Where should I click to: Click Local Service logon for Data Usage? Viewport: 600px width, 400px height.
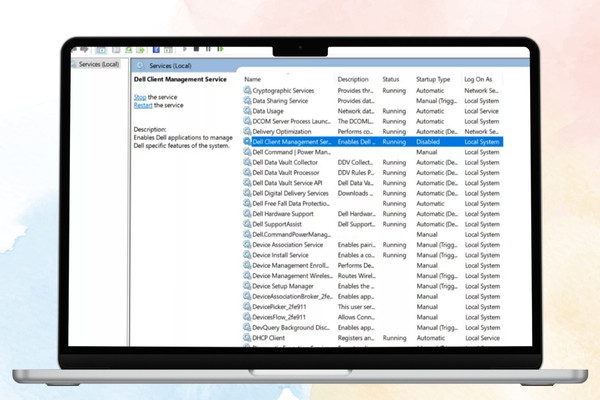(481, 111)
